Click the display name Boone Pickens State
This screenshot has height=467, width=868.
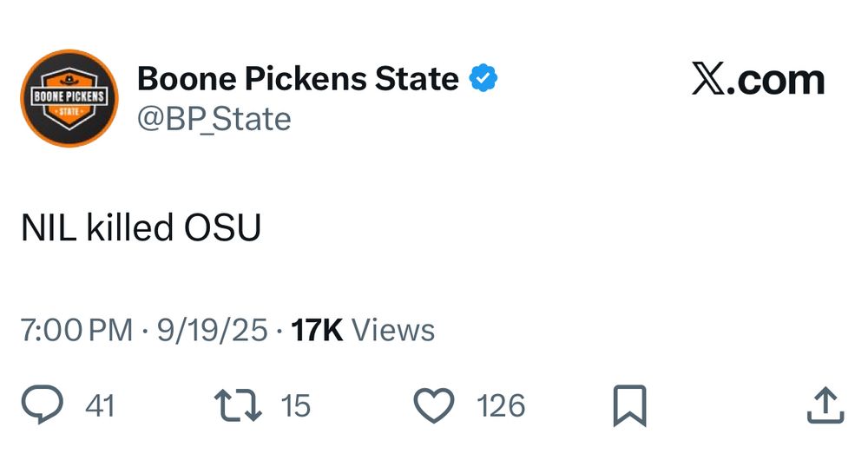click(298, 80)
